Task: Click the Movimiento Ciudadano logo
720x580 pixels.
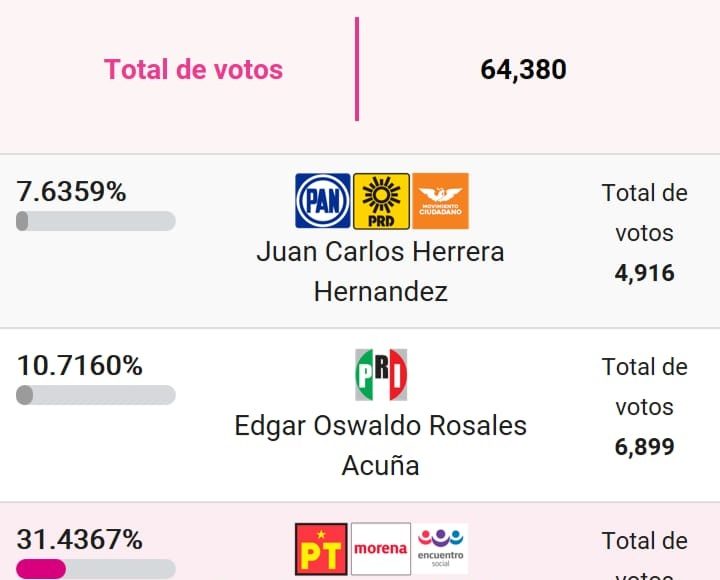Action: (x=440, y=201)
